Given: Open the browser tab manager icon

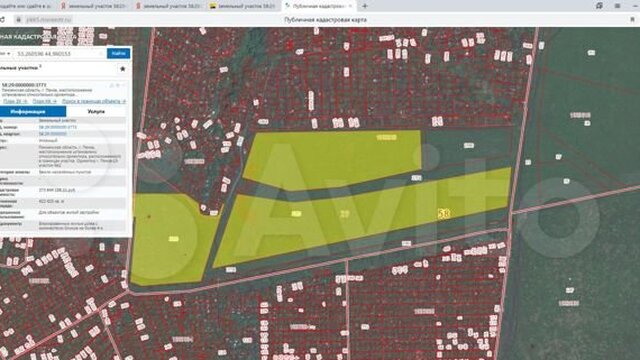Looking at the screenshot, I should coord(599,6).
